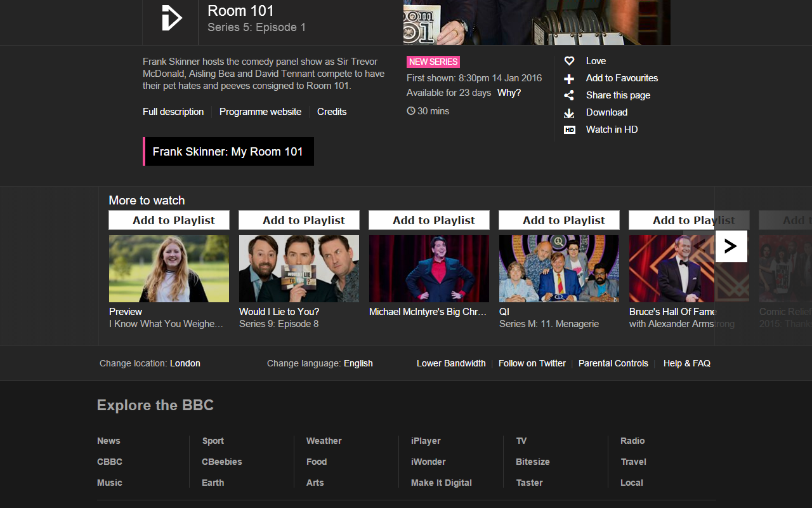
Task: Open the Credits link
Action: click(x=332, y=112)
